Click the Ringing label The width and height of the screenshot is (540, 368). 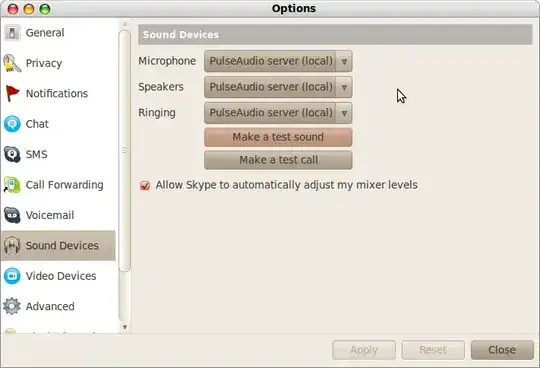[157, 113]
